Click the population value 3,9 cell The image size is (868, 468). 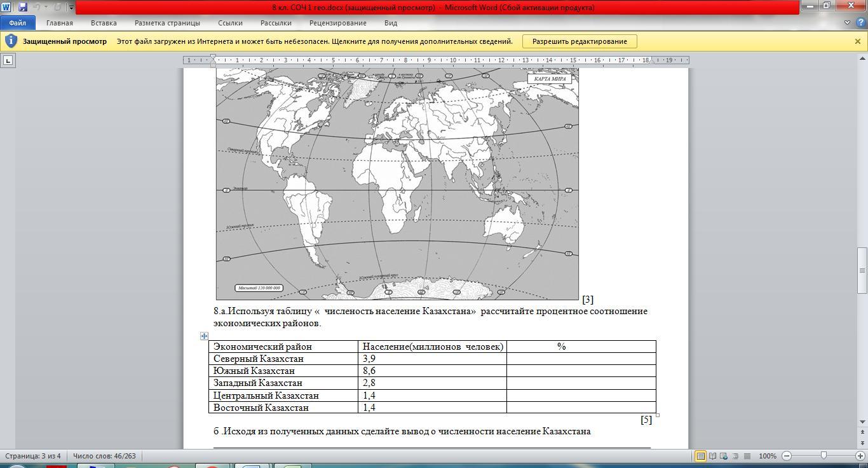tap(432, 359)
